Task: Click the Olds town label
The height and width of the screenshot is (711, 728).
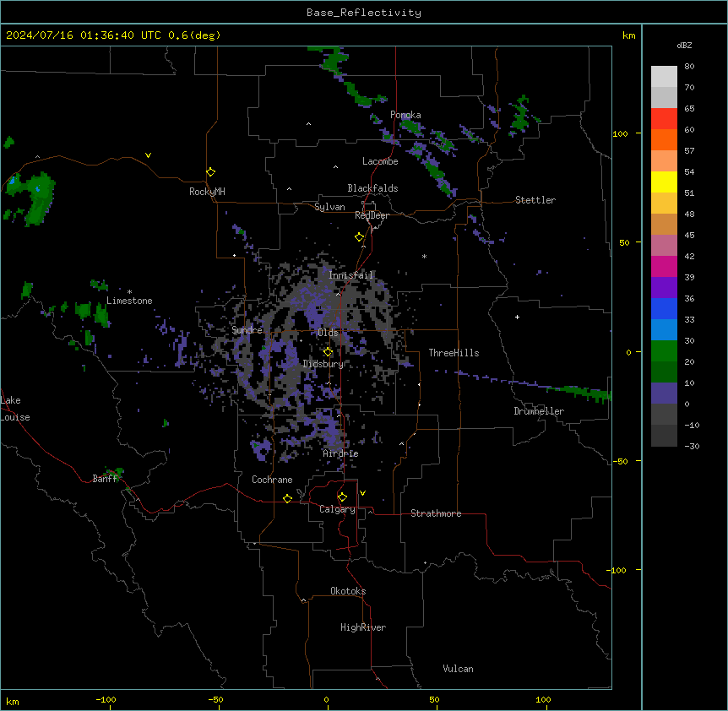Action: 328,333
